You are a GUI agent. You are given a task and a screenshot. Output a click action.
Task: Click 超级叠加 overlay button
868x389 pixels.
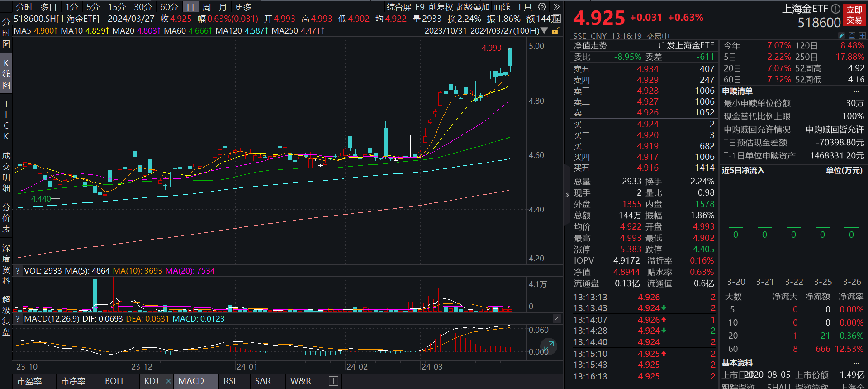click(473, 7)
